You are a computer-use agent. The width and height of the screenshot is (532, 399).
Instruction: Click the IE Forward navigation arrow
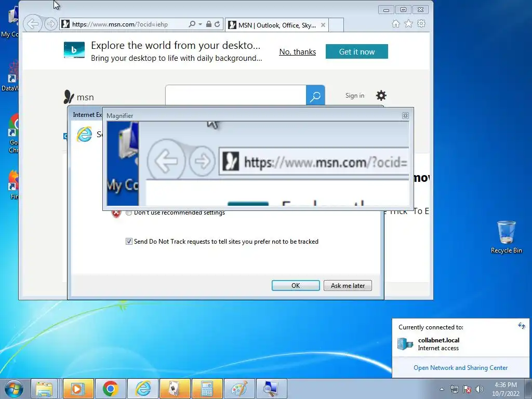(x=51, y=24)
